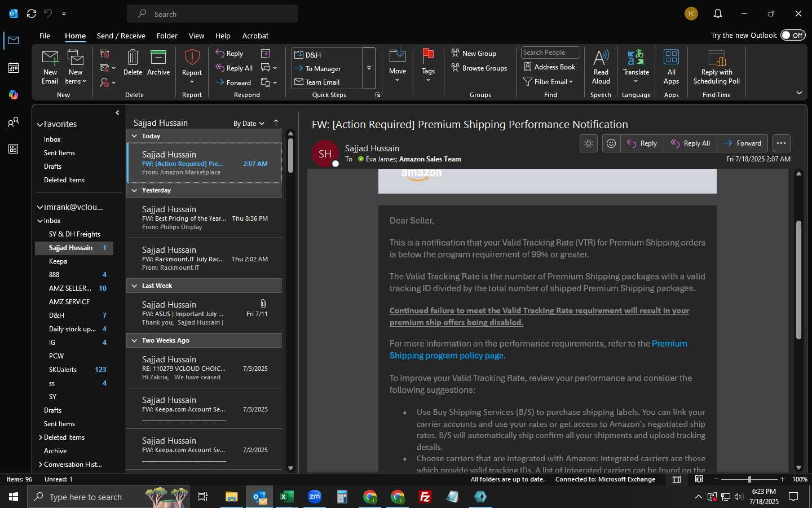Open the Acrobat tab

tap(255, 36)
